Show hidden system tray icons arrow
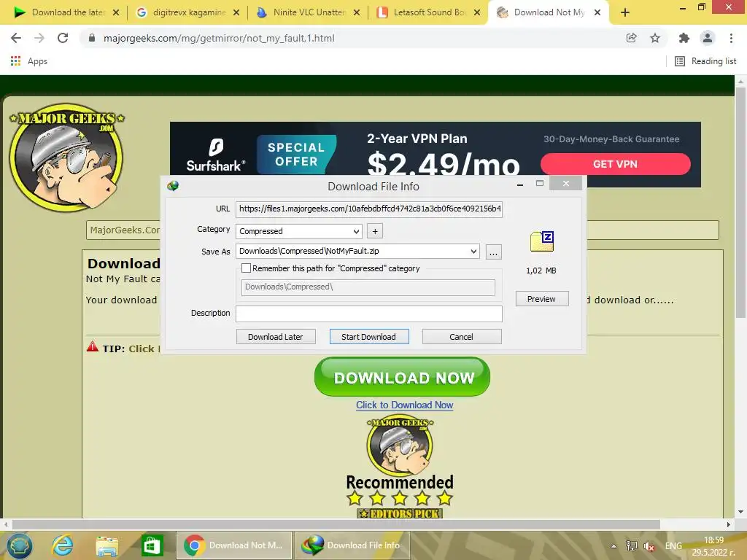Screen dimensions: 747x560 pyautogui.click(x=614, y=546)
